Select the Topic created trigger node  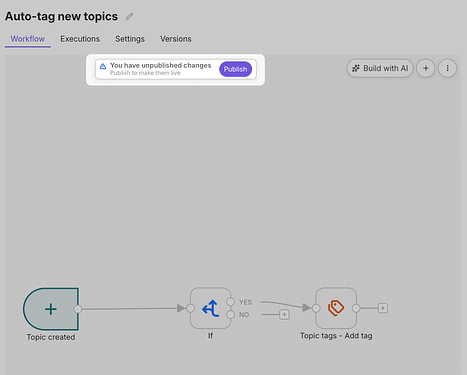click(x=51, y=309)
